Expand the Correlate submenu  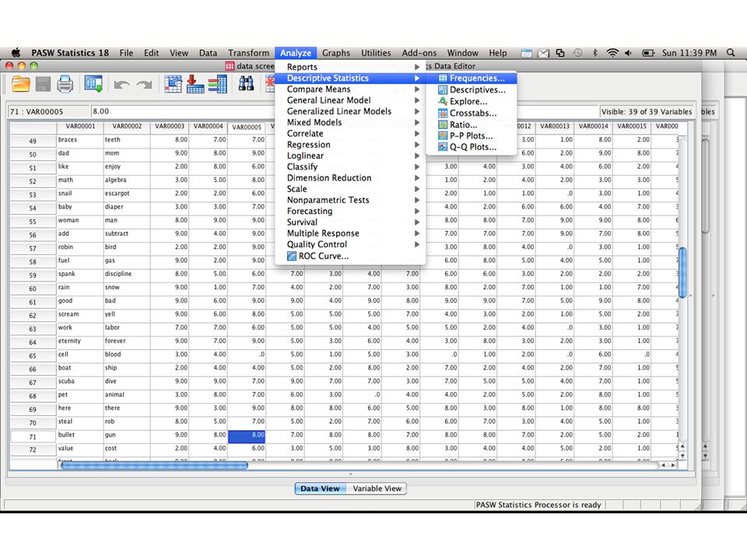coord(350,133)
